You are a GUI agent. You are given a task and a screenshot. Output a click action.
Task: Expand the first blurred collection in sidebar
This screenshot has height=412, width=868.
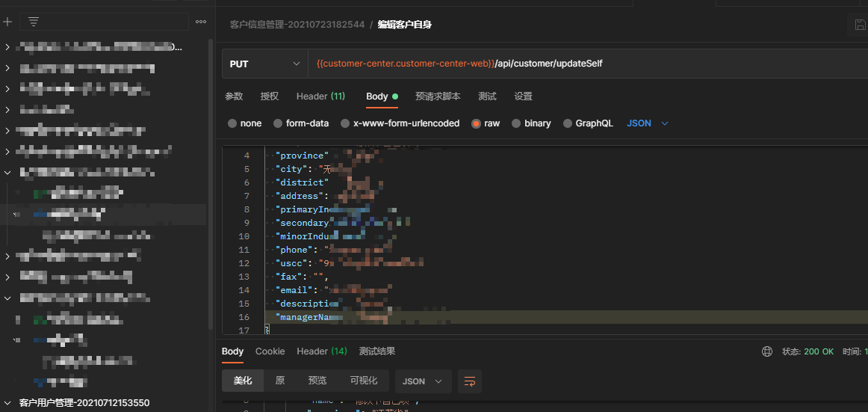pyautogui.click(x=7, y=47)
